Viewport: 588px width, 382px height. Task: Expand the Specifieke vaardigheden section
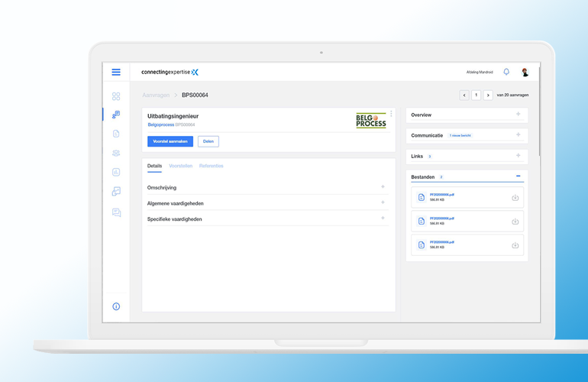pyautogui.click(x=383, y=218)
